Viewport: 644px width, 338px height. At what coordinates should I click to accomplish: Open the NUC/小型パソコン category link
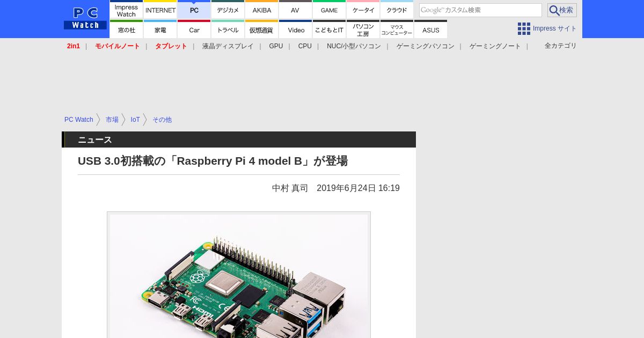pyautogui.click(x=354, y=46)
